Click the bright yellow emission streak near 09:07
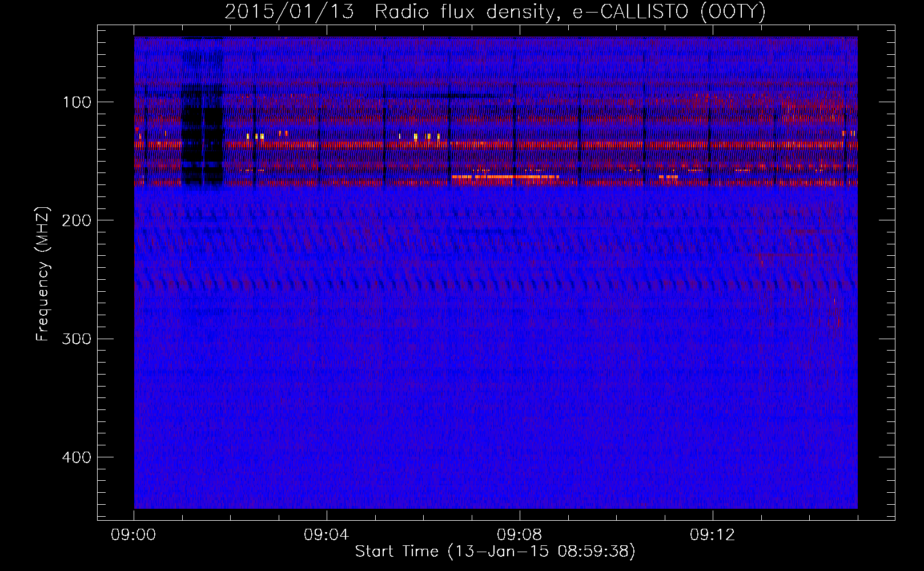 tap(505, 177)
